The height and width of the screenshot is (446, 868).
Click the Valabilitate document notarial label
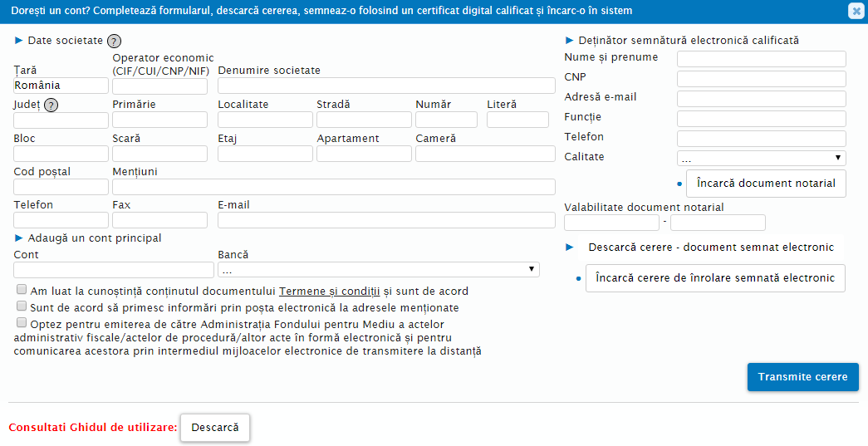coord(644,208)
